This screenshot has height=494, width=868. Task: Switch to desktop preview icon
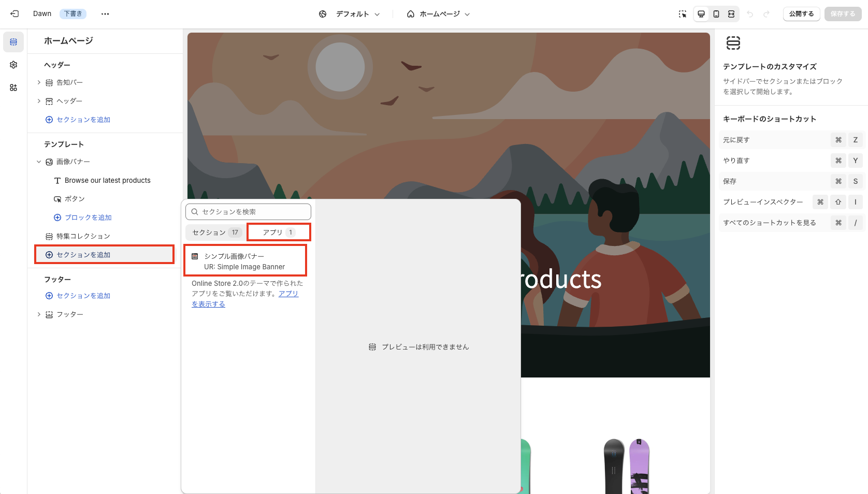(x=701, y=14)
